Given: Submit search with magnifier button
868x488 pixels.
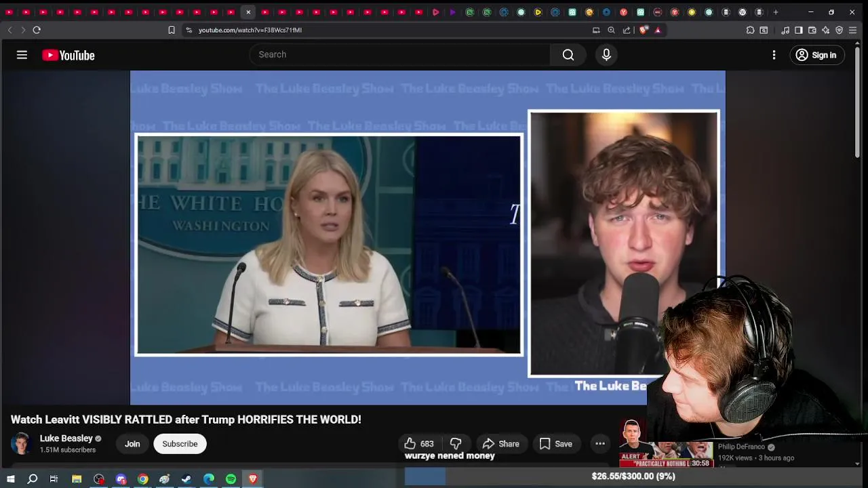Looking at the screenshot, I should (x=568, y=55).
